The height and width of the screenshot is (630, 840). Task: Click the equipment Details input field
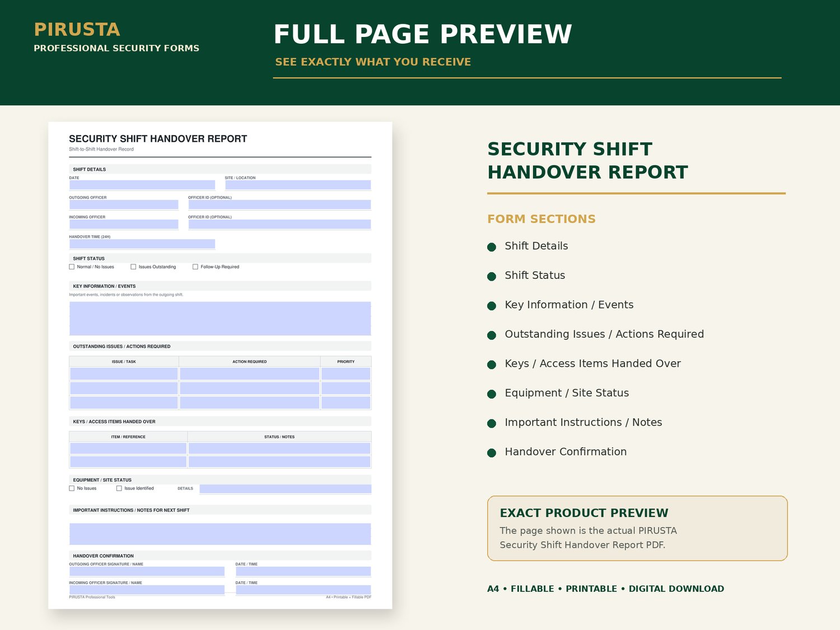286,489
